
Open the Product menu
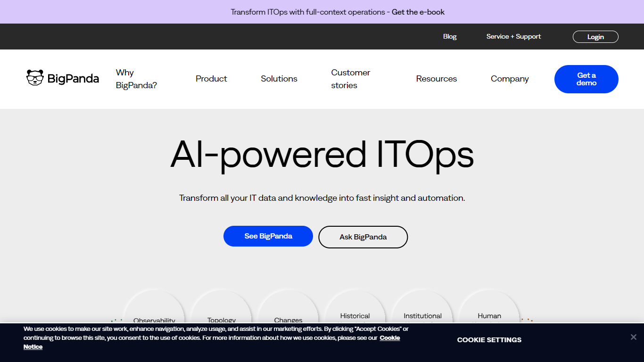point(211,79)
